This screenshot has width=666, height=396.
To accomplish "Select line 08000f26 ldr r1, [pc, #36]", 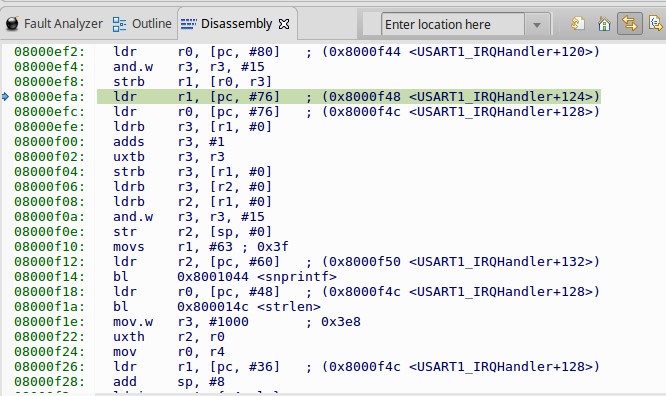I will click(x=306, y=367).
